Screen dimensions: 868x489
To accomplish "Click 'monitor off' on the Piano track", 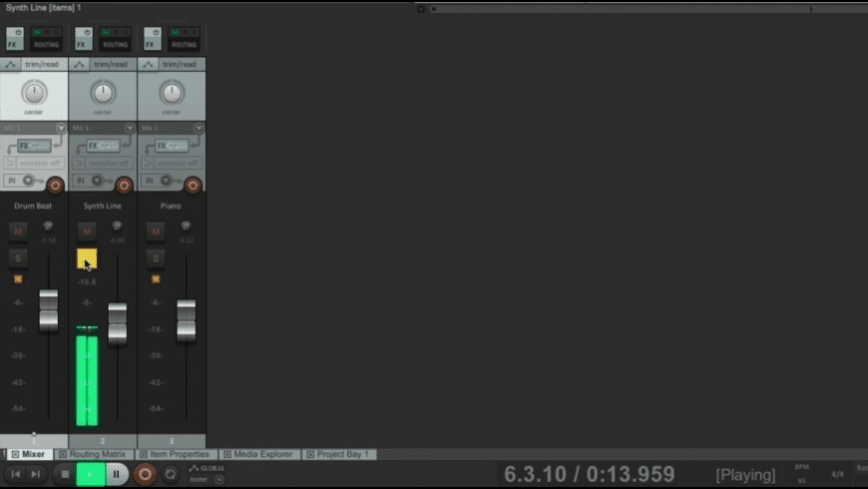I will [178, 164].
